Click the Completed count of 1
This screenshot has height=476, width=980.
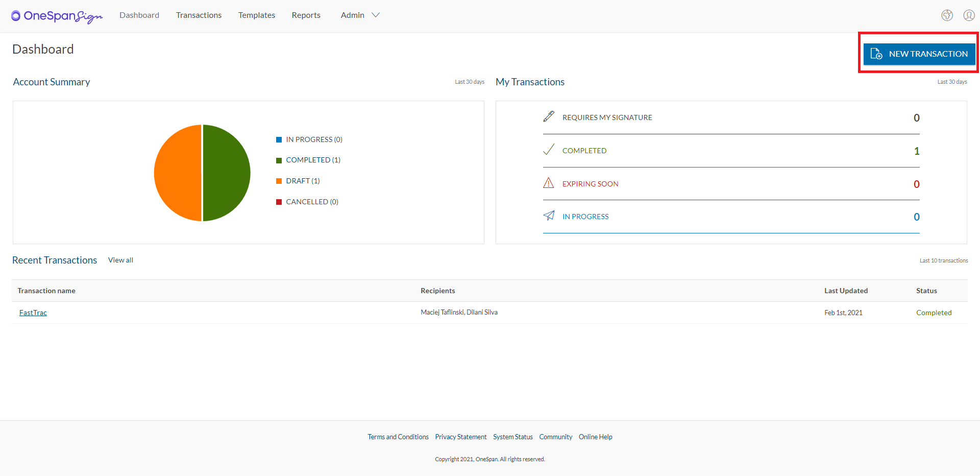917,151
